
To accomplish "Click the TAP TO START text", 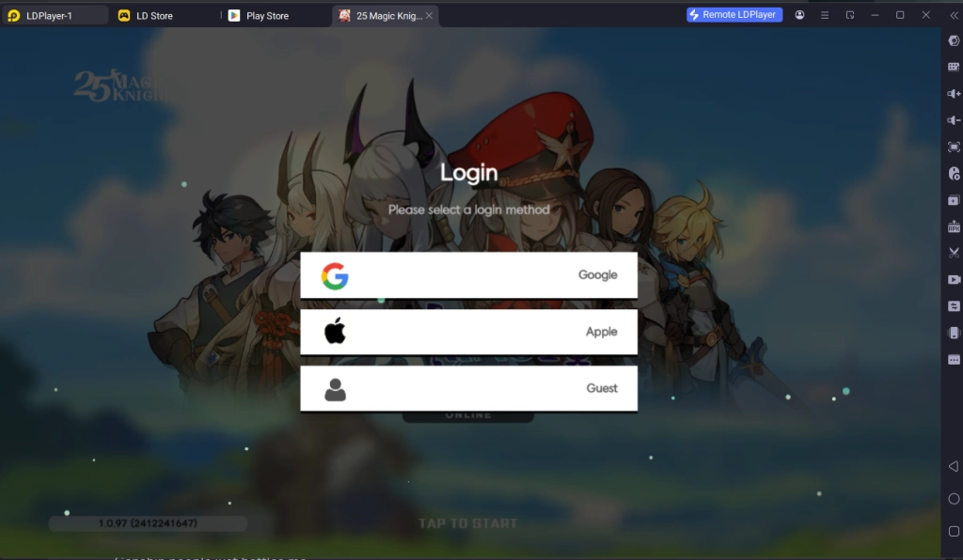I will point(468,523).
